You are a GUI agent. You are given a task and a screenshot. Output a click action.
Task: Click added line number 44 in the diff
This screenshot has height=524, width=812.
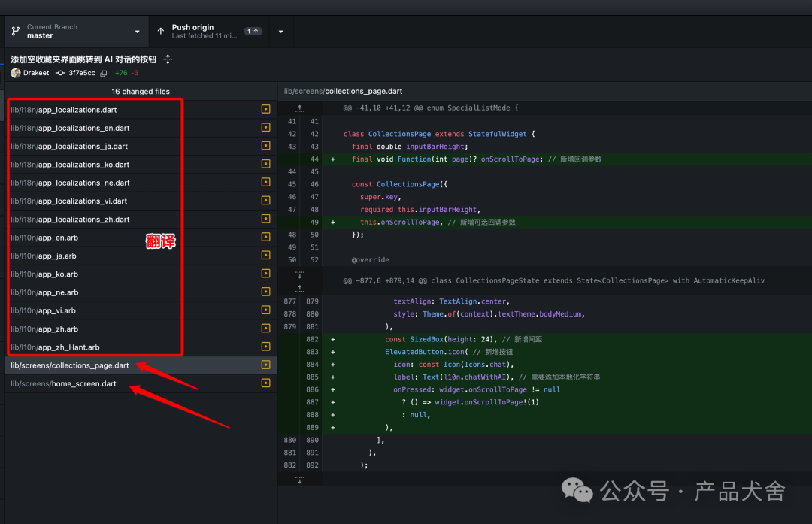tap(314, 159)
